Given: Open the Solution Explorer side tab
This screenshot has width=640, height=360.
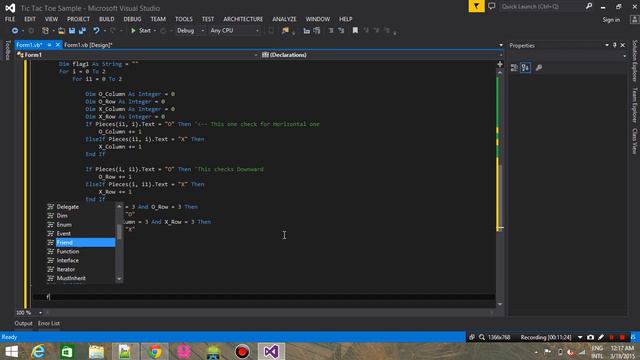Looking at the screenshot, I should click(634, 61).
